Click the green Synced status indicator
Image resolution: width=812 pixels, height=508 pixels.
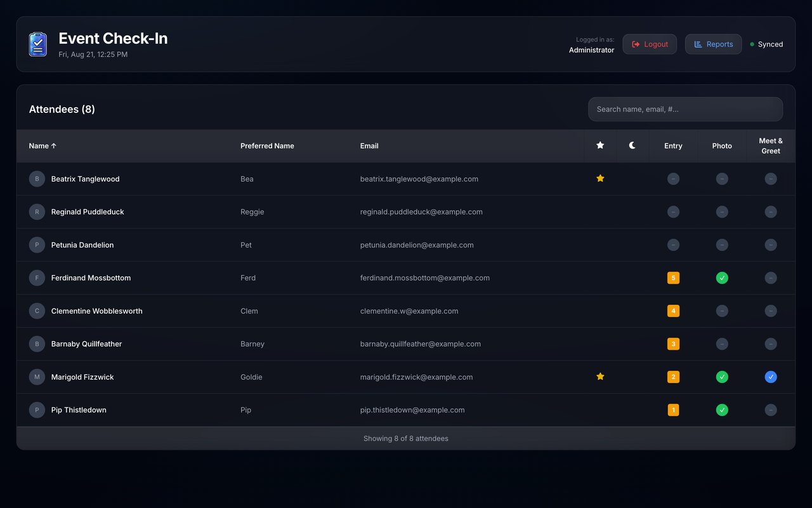tap(766, 44)
